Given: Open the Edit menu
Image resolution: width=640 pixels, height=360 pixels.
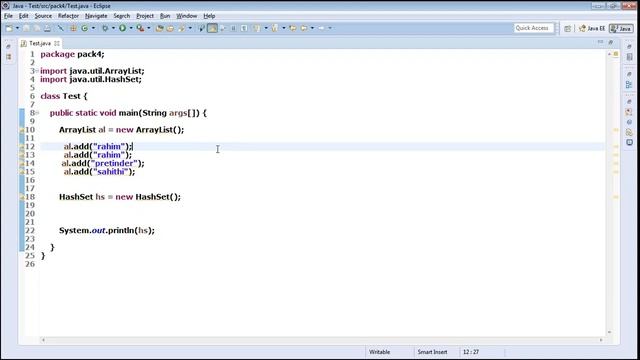Looking at the screenshot, I should click(23, 16).
